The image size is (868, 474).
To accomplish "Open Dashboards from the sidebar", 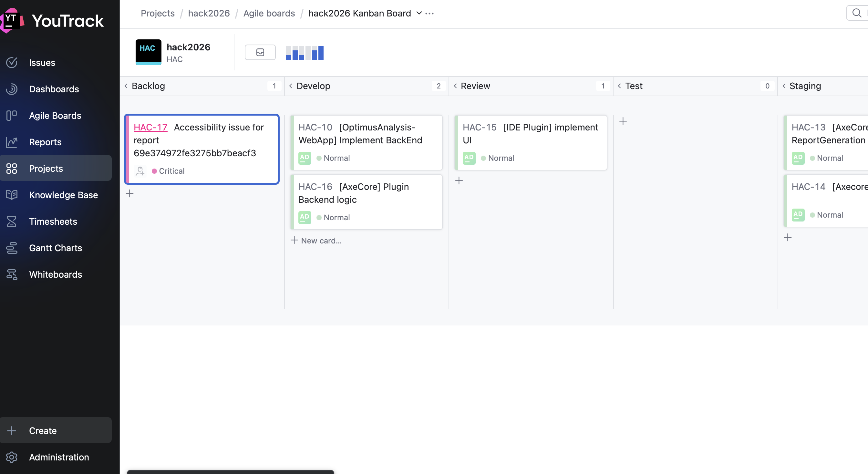I will coord(54,89).
